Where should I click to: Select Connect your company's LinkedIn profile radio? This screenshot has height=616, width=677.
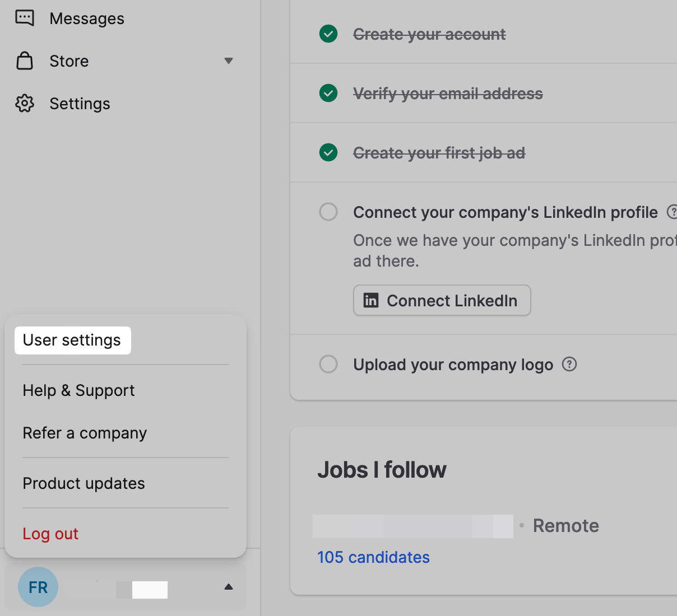[x=328, y=212]
